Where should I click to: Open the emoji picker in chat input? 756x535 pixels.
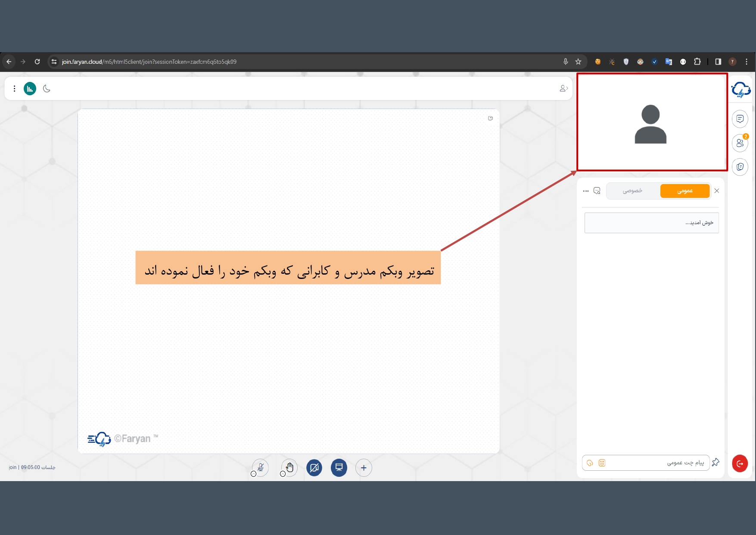pyautogui.click(x=602, y=463)
